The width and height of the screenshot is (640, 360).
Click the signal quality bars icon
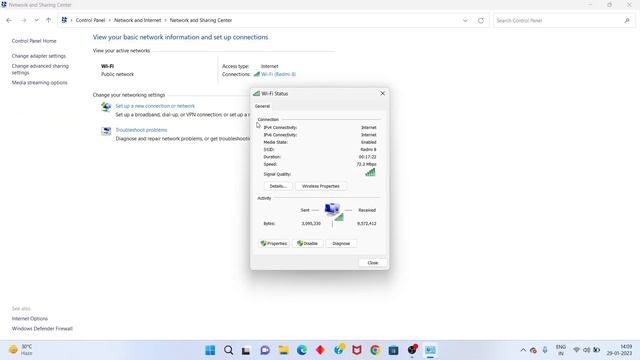[x=370, y=172]
